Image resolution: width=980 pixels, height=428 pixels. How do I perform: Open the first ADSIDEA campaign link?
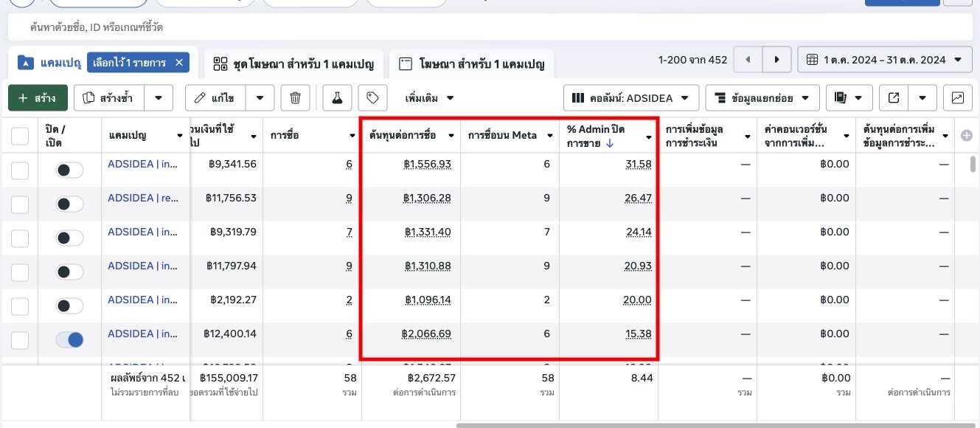142,164
